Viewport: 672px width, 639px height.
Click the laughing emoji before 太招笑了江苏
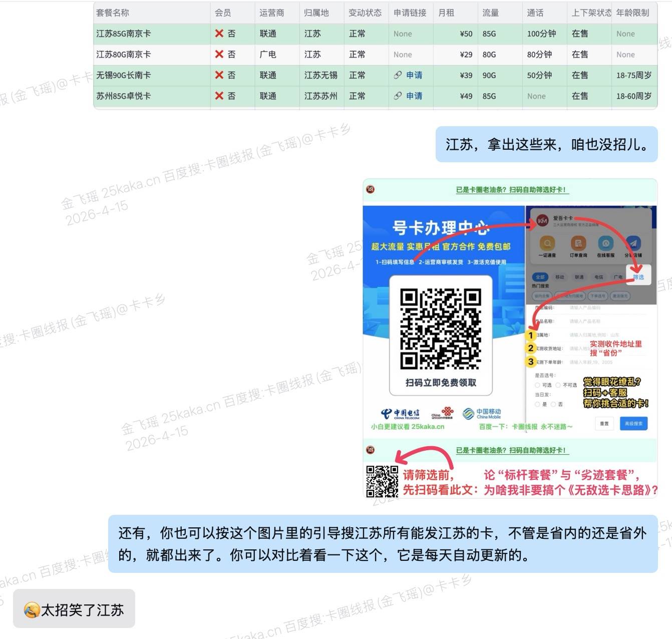pyautogui.click(x=32, y=610)
